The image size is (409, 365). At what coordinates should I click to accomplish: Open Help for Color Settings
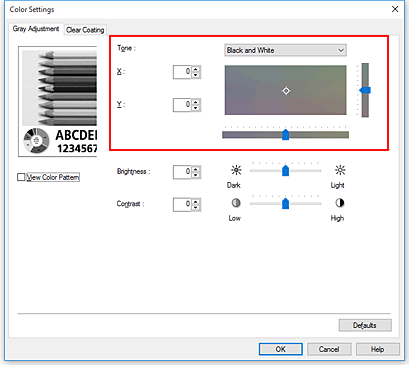(378, 349)
